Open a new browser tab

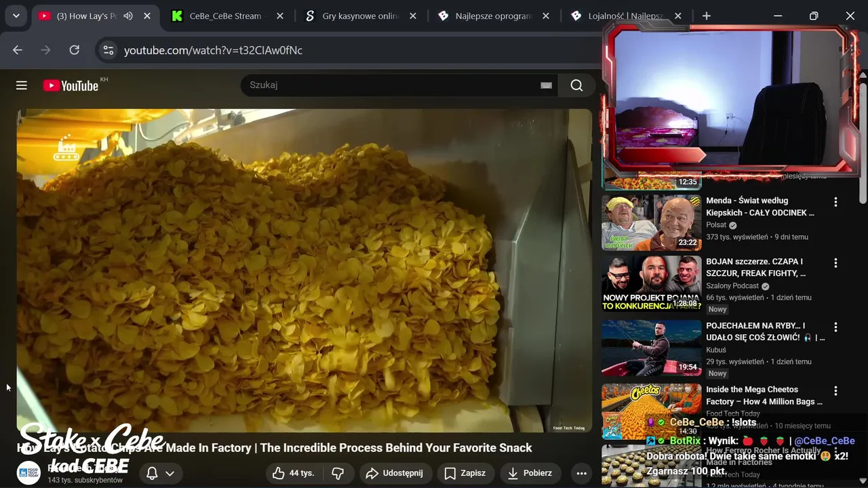pyautogui.click(x=707, y=16)
